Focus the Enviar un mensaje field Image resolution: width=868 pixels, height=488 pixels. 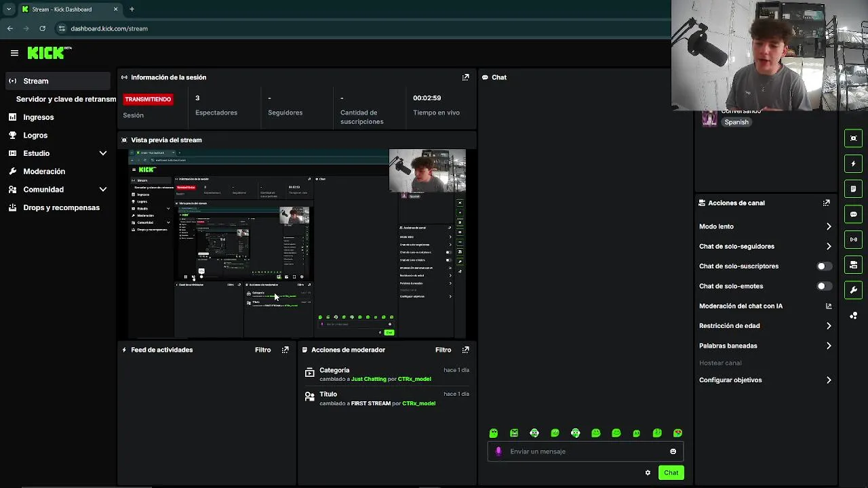point(586,451)
